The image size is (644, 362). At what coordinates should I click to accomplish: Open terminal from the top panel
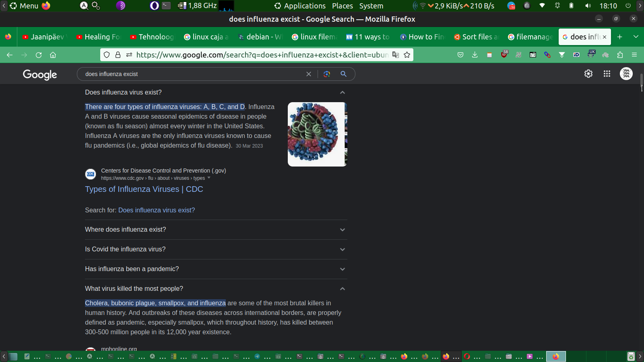pos(166,6)
